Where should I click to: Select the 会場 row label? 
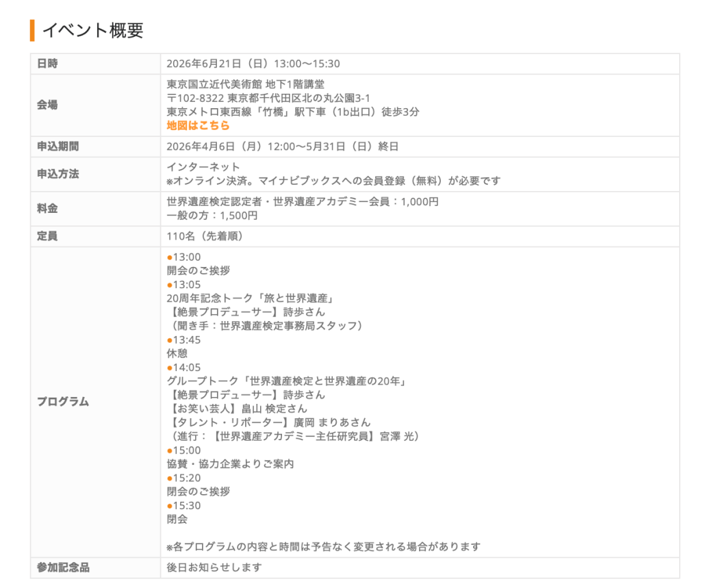click(x=47, y=105)
